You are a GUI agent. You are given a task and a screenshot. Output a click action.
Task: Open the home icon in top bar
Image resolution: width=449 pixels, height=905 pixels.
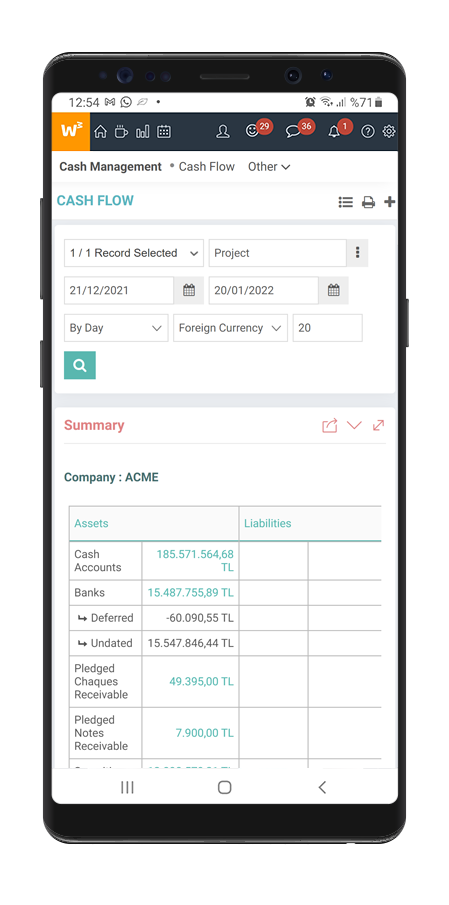point(100,132)
